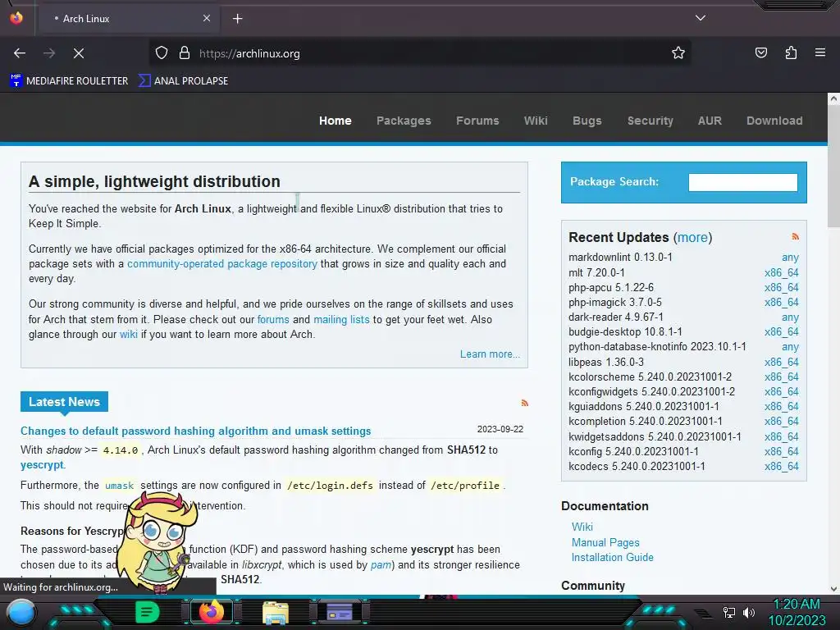The width and height of the screenshot is (840, 630).
Task: Click the forward navigation arrow
Action: tap(49, 53)
